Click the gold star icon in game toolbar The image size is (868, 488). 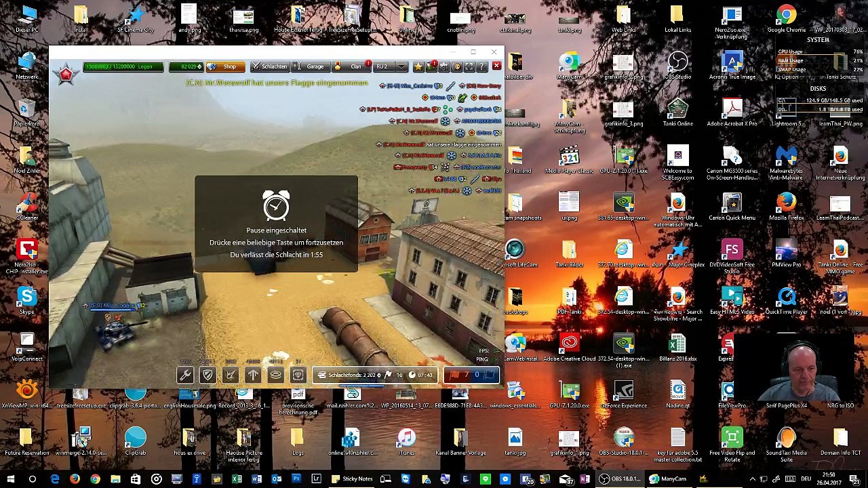point(418,66)
